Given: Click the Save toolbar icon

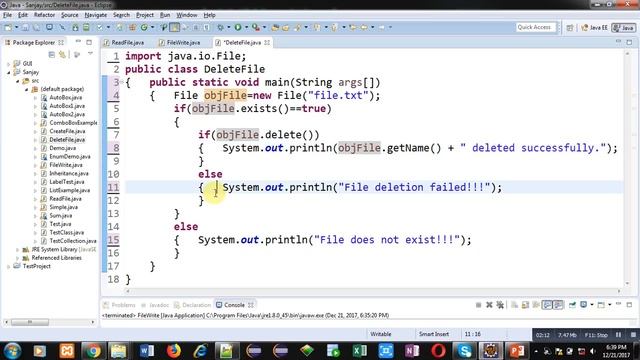Looking at the screenshot, I should [25, 27].
